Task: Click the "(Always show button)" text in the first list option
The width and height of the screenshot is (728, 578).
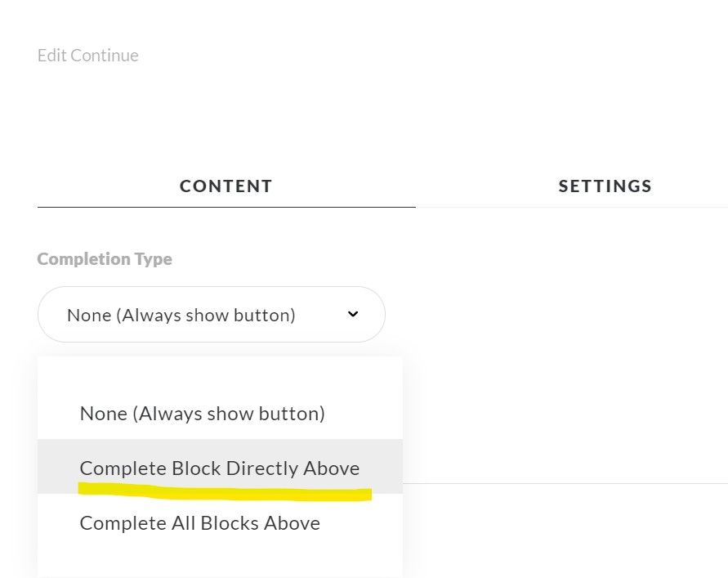Action: [231, 414]
